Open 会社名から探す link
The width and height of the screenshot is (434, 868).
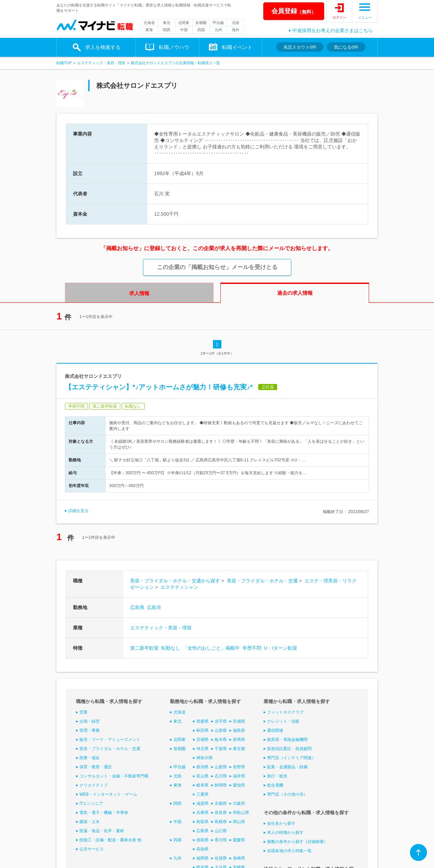280,823
